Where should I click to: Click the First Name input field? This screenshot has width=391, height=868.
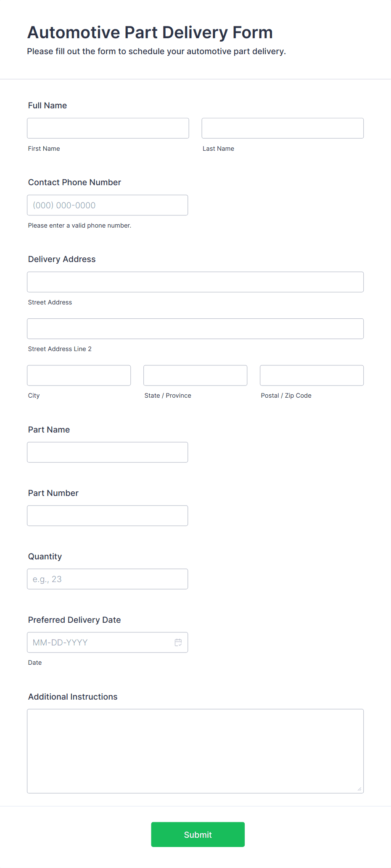(x=108, y=128)
